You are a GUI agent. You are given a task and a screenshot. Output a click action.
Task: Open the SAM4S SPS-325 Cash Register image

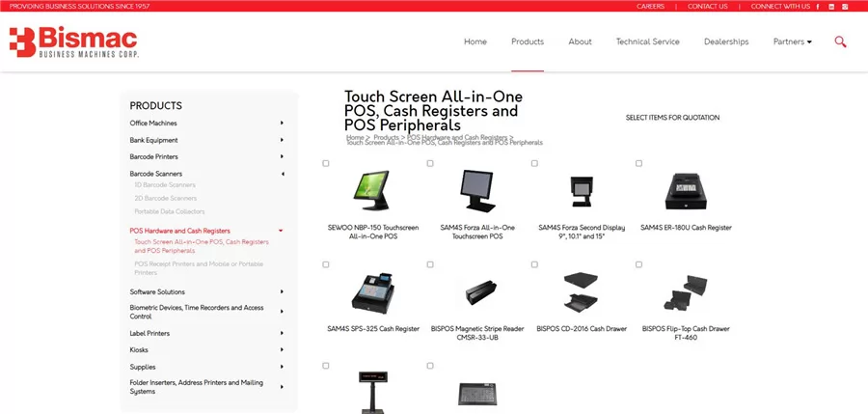pyautogui.click(x=372, y=293)
